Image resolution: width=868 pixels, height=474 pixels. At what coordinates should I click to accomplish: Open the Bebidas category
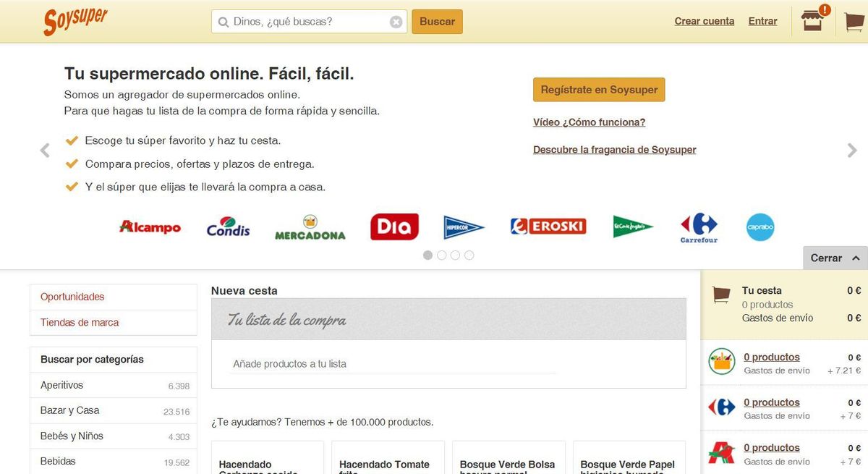coord(114,462)
